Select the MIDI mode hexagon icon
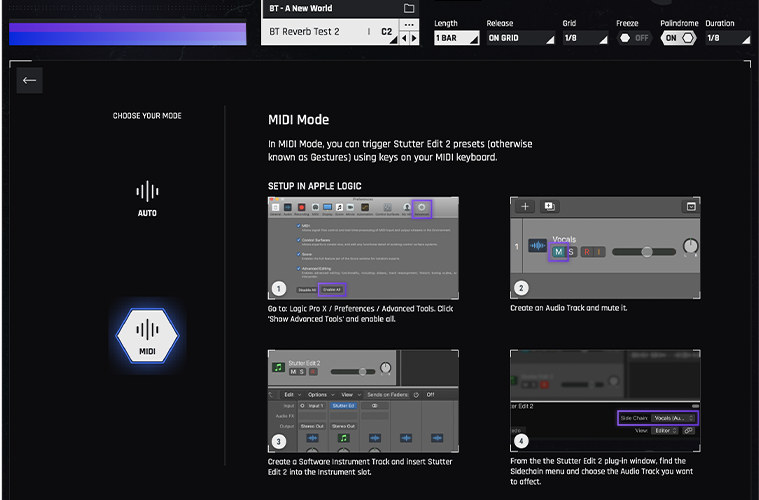Screen dimensions: 759x500 [148, 336]
